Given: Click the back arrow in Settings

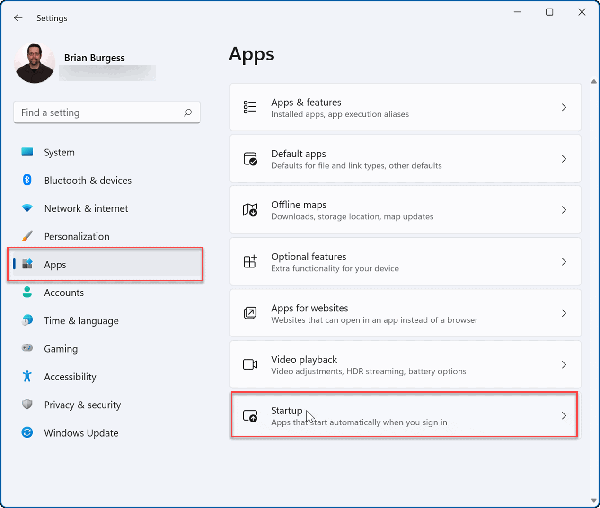Looking at the screenshot, I should 18,18.
